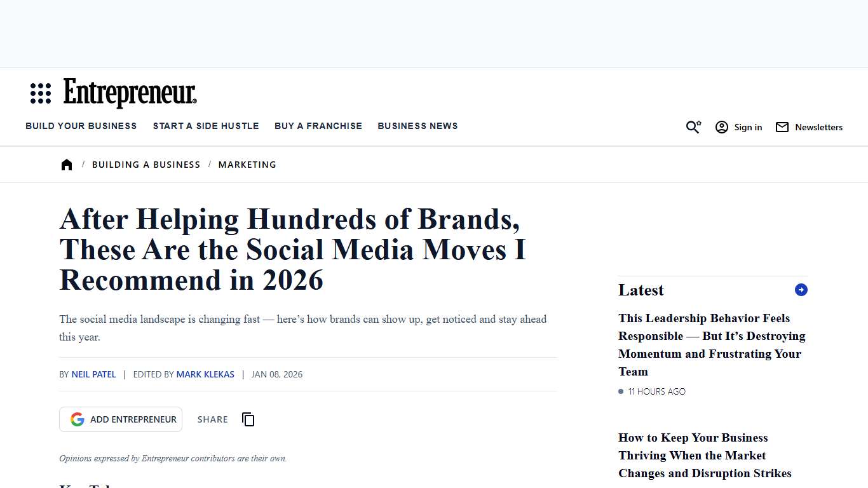The height and width of the screenshot is (488, 868).
Task: Open the Build Your Business menu
Action: (81, 126)
